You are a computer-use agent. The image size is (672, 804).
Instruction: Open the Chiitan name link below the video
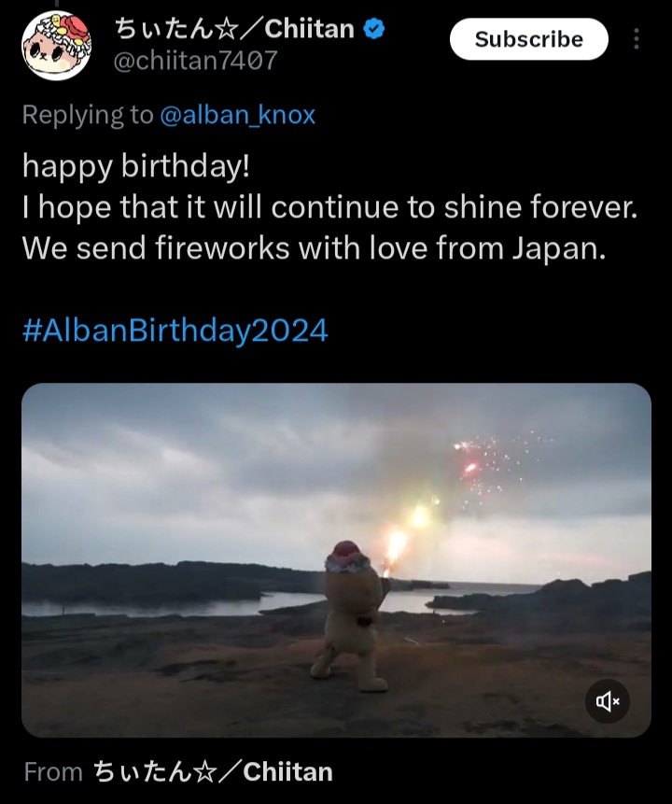213,771
